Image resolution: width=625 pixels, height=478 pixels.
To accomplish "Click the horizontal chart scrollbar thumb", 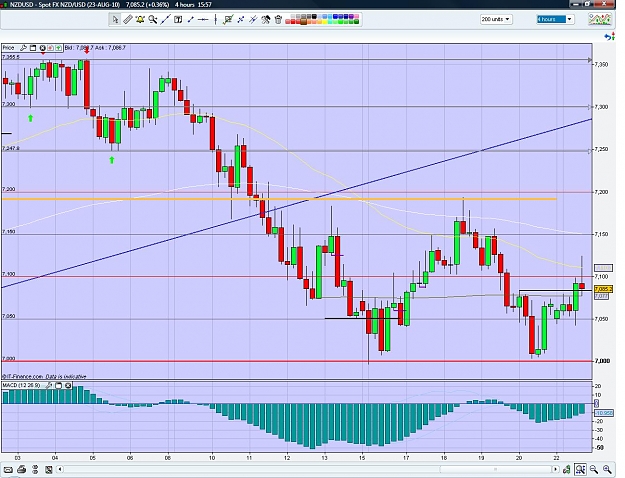I will [495, 469].
